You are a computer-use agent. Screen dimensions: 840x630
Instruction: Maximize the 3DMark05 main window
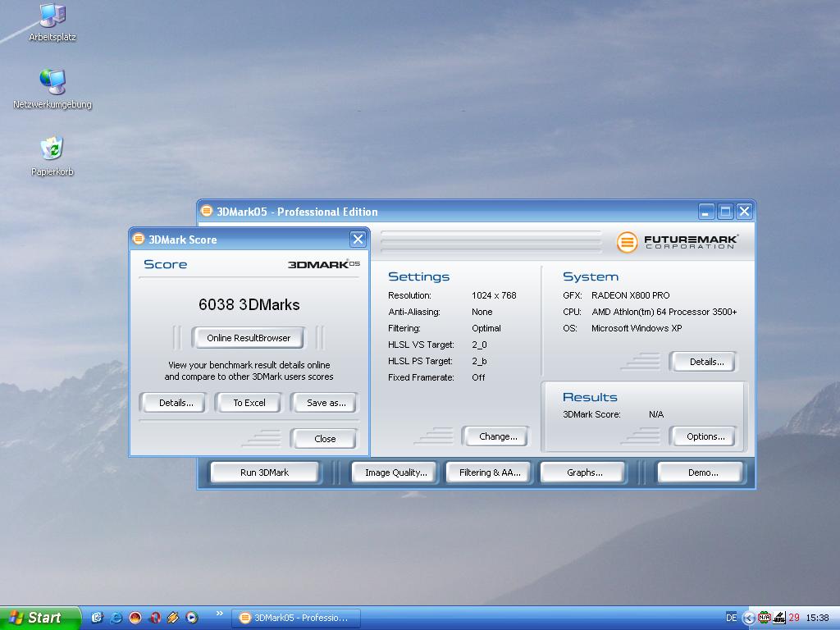[x=725, y=212]
